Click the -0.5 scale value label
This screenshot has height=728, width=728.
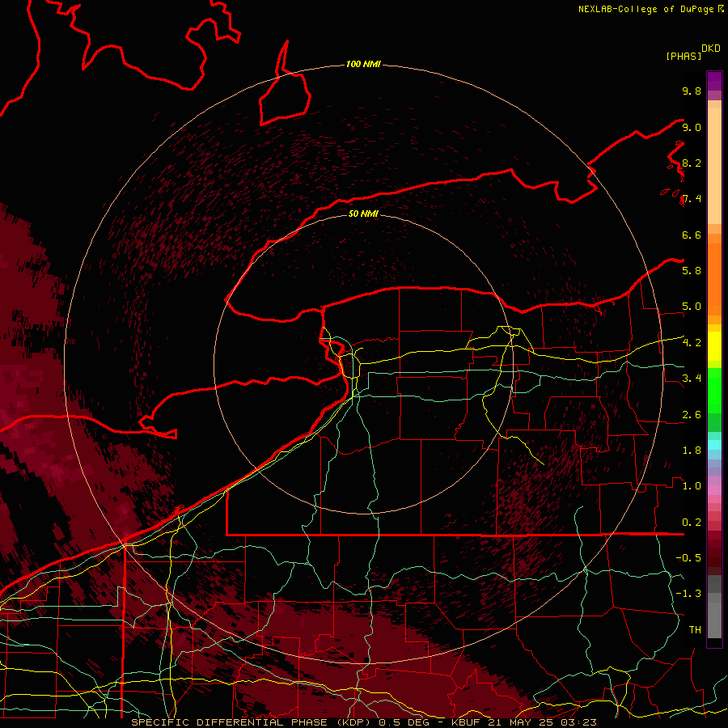coord(688,558)
